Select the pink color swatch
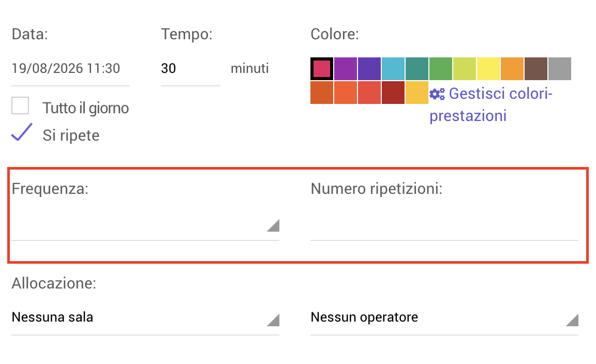Image resolution: width=596 pixels, height=364 pixels. point(322,69)
